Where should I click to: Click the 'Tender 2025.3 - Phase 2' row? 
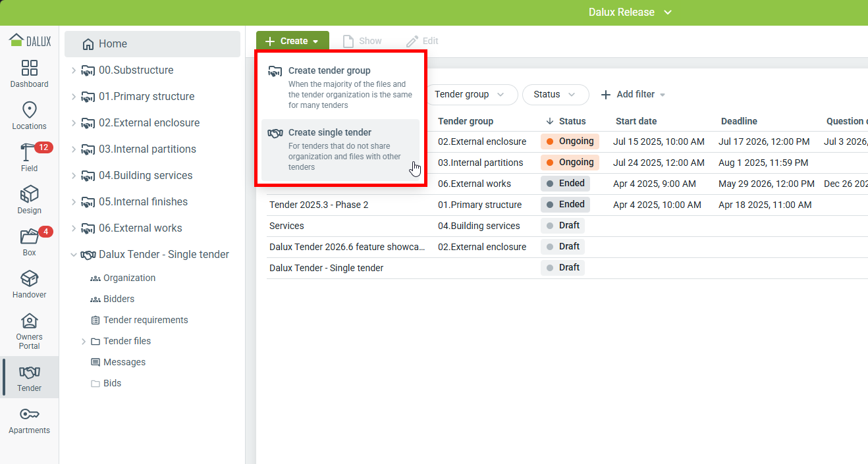click(567, 205)
